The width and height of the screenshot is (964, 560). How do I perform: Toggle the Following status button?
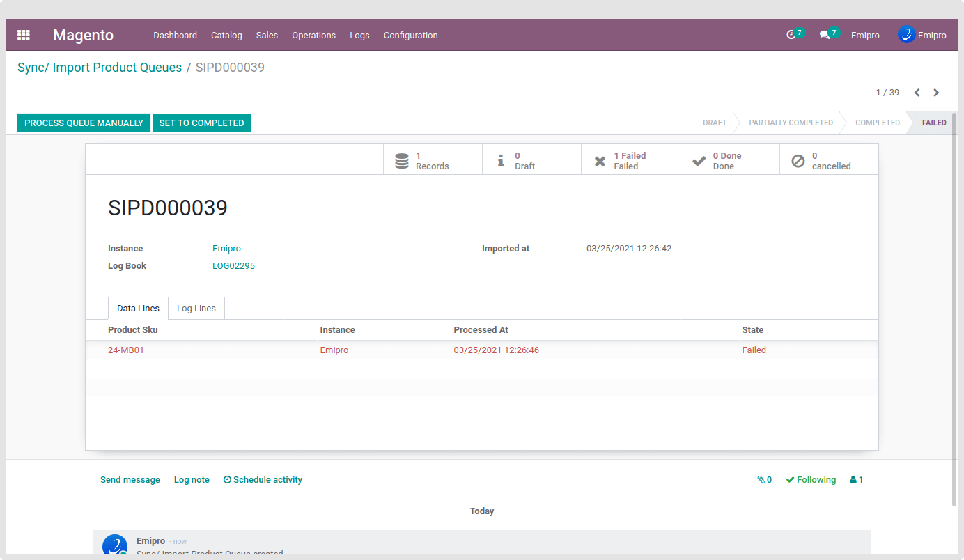tap(811, 480)
